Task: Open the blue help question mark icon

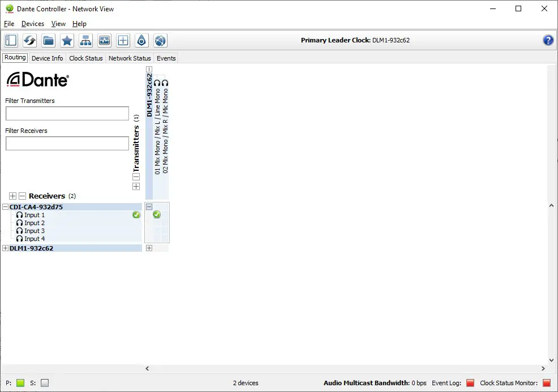Action: (x=548, y=40)
